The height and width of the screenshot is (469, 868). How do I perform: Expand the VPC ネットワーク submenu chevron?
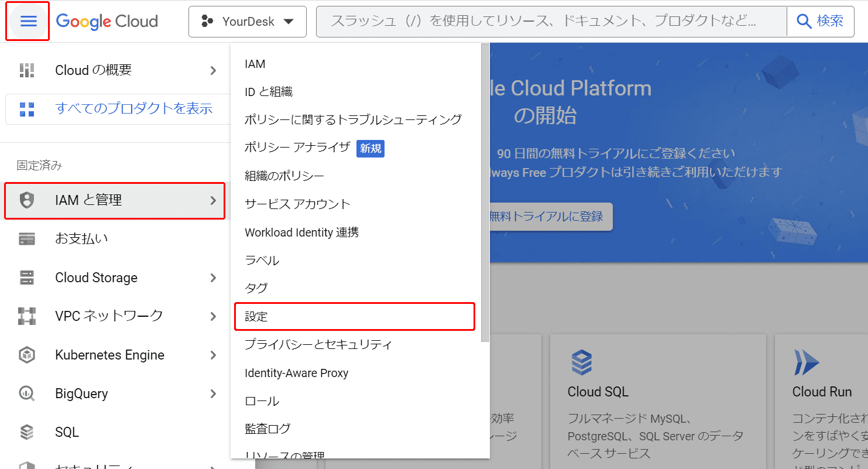pyautogui.click(x=214, y=316)
